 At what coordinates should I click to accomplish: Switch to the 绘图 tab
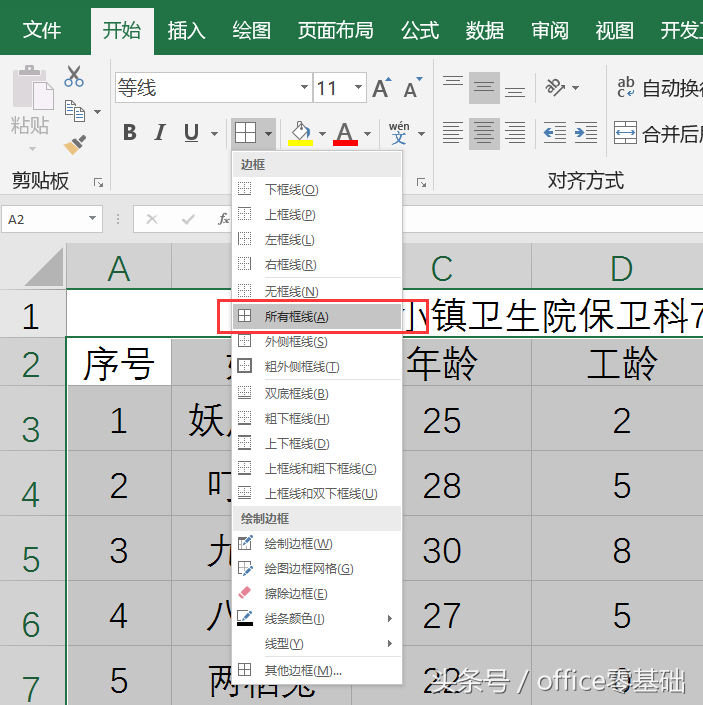tap(252, 31)
